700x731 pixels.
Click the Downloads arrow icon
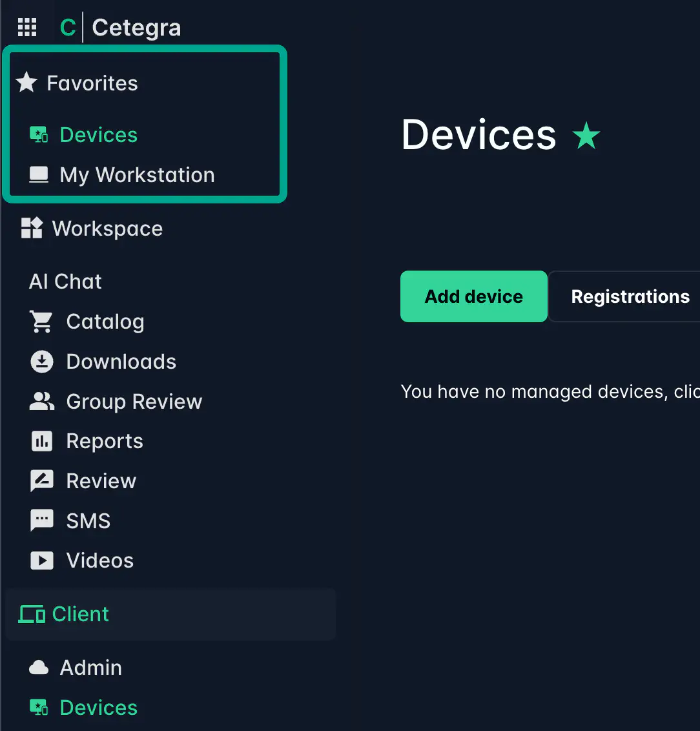42,362
